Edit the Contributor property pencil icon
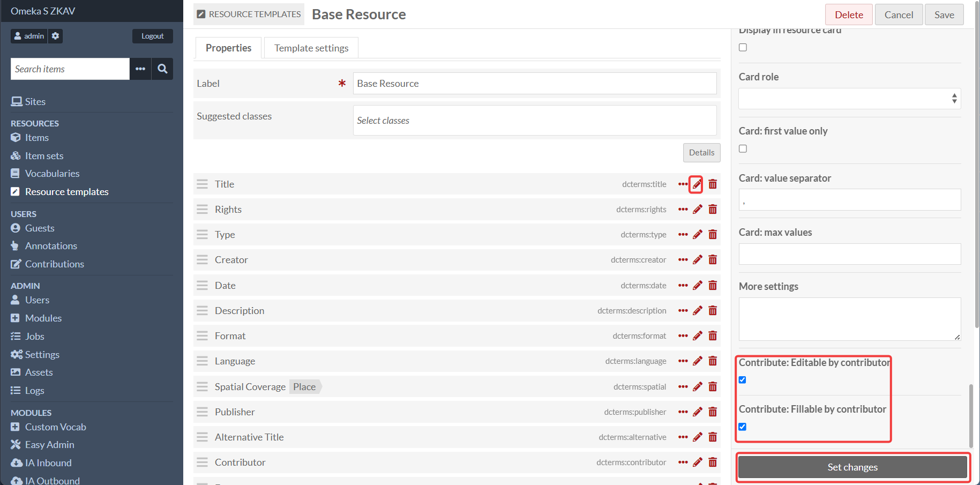Image resolution: width=980 pixels, height=485 pixels. (697, 462)
